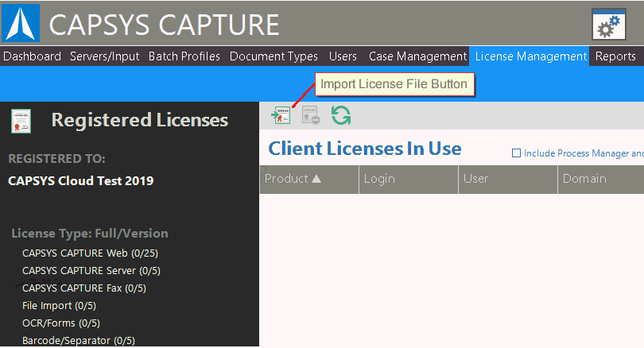The width and height of the screenshot is (644, 348).
Task: Sort by the Login column header
Action: (409, 179)
